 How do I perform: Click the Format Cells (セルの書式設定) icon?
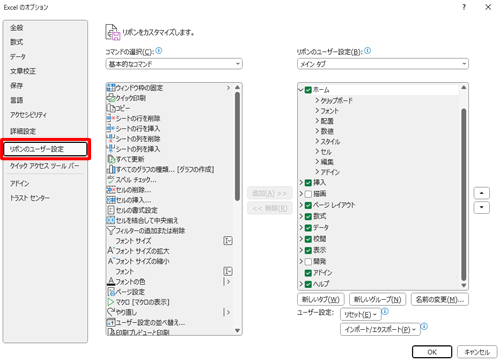(111, 210)
